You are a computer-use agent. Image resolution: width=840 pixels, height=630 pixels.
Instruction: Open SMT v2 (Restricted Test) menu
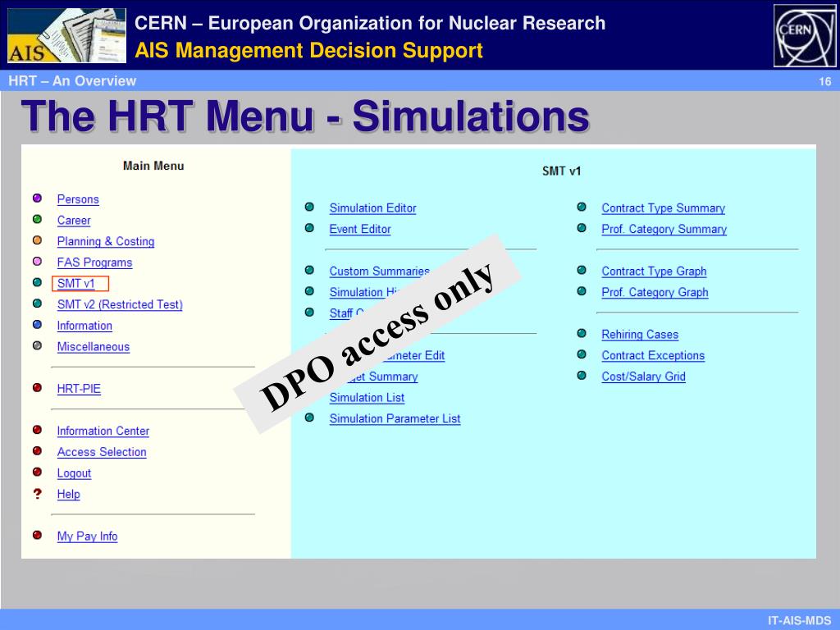tap(120, 304)
